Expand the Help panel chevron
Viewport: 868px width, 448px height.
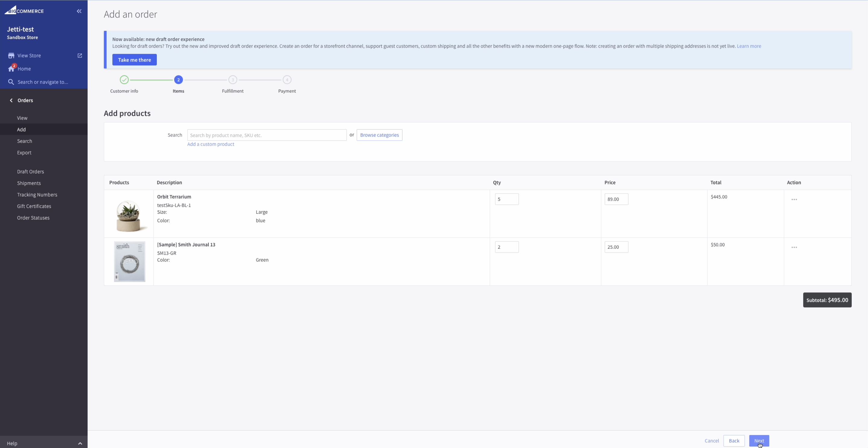point(80,443)
